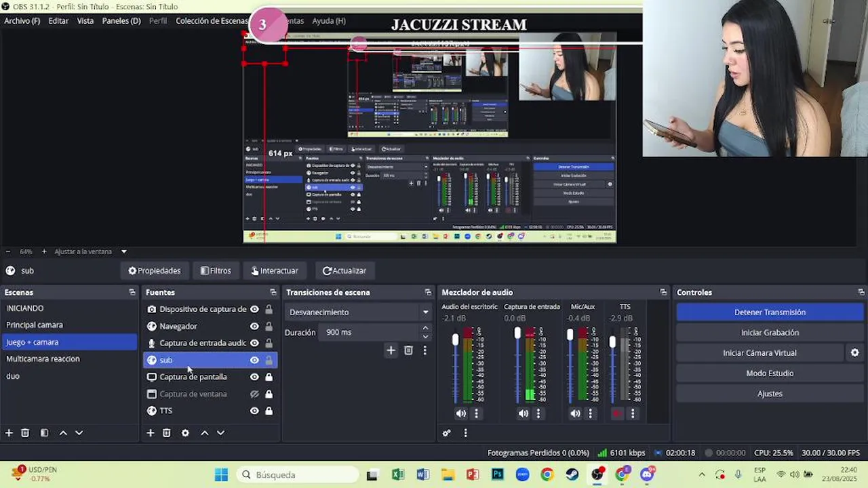Toggle the lock on the Navegador source
The width and height of the screenshot is (868, 488).
point(269,326)
